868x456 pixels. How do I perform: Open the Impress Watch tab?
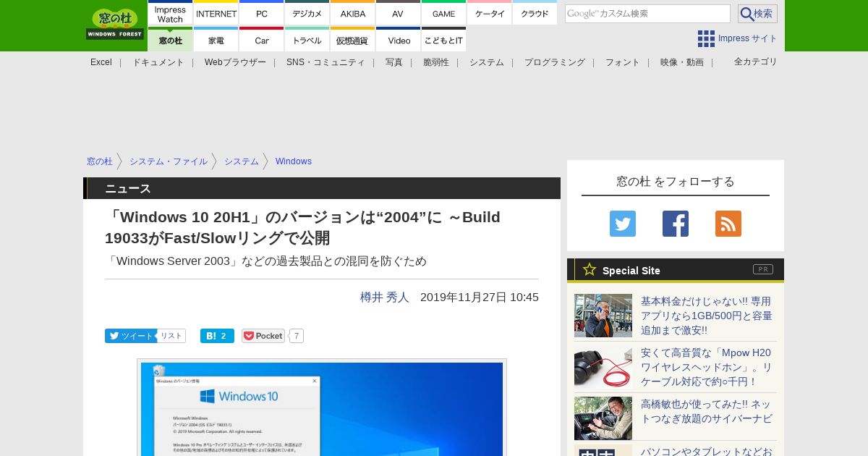[x=170, y=14]
